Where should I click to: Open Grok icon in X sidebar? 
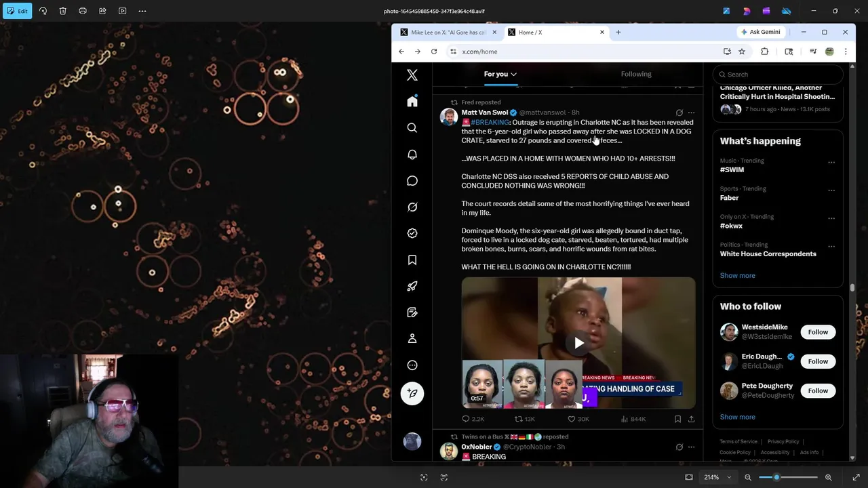412,207
